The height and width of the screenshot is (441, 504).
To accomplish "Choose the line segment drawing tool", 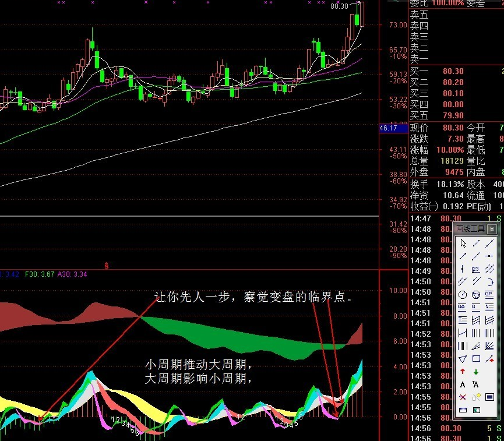I will (x=476, y=243).
